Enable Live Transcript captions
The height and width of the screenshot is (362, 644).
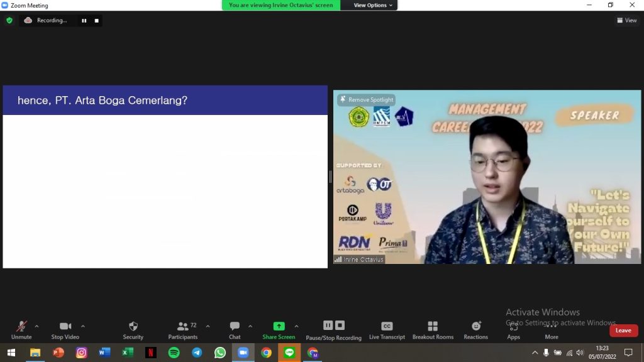click(x=387, y=327)
